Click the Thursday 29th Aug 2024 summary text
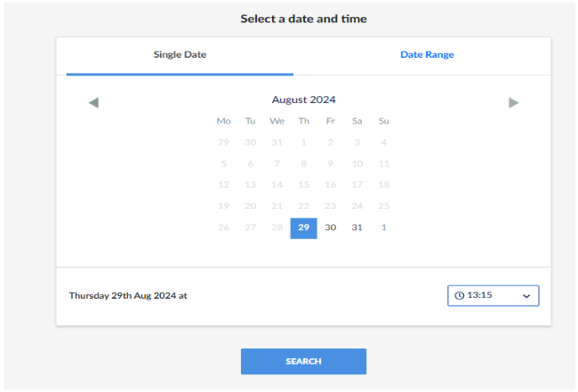The width and height of the screenshot is (578, 392). (128, 296)
